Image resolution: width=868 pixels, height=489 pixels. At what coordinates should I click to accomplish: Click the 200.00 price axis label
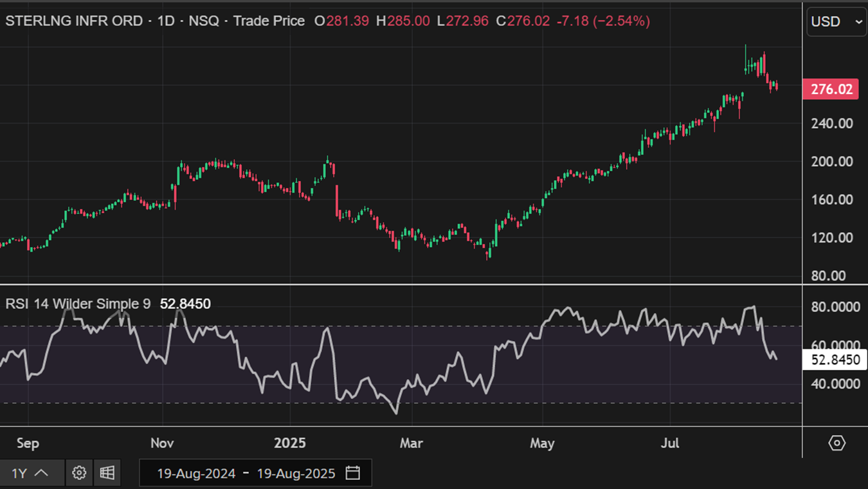[x=832, y=161]
